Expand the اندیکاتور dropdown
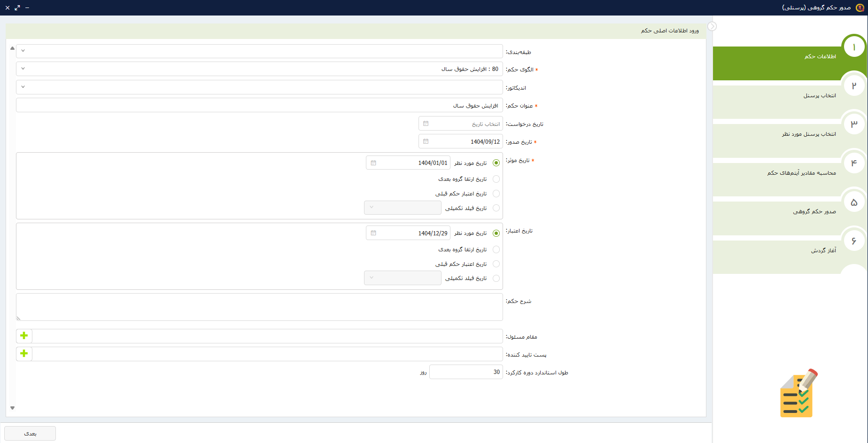Image resolution: width=868 pixels, height=443 pixels. pyautogui.click(x=23, y=87)
